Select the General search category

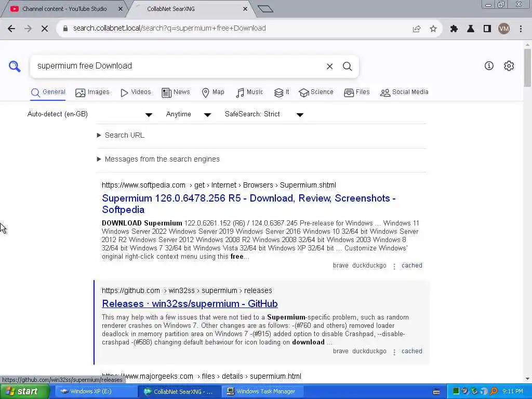pos(48,92)
